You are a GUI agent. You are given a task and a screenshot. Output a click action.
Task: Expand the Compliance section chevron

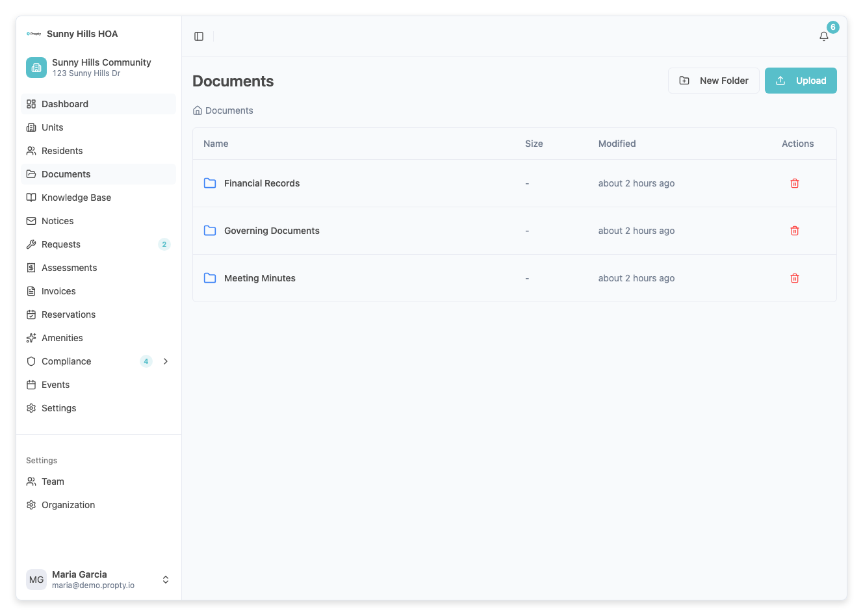pos(166,361)
